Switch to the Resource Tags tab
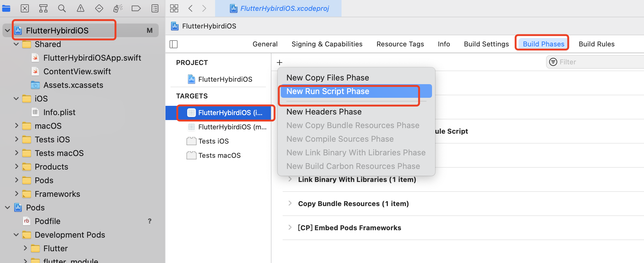Viewport: 644px width, 263px height. pyautogui.click(x=400, y=44)
